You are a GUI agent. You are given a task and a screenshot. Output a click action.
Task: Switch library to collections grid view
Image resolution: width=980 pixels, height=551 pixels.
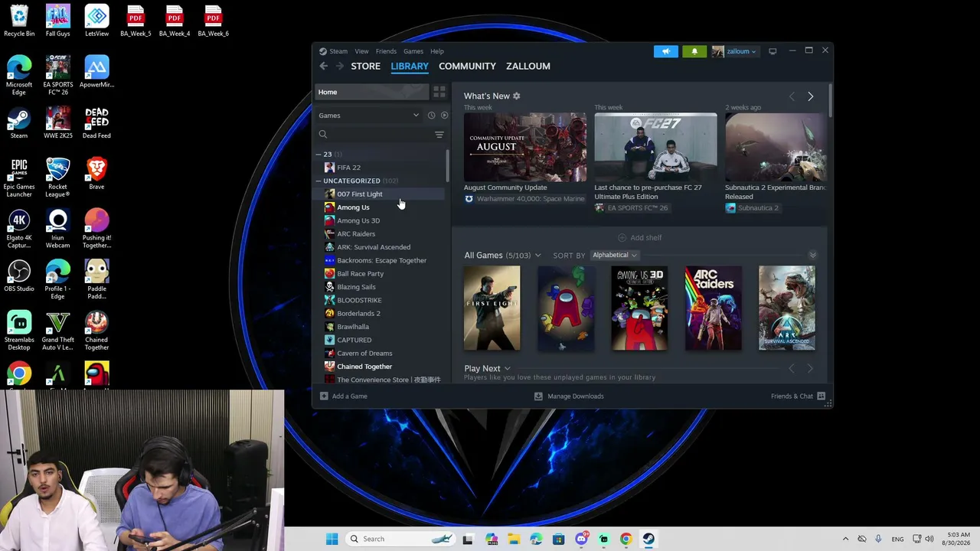pyautogui.click(x=439, y=92)
